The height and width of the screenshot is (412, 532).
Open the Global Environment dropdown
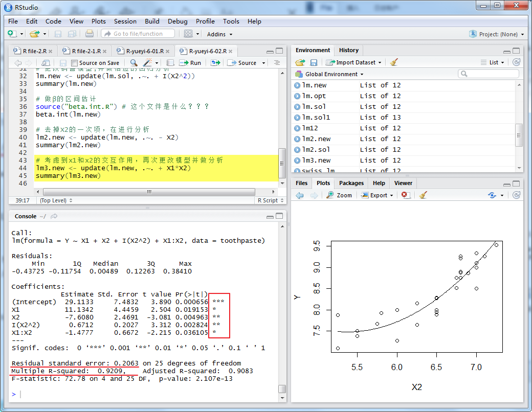click(x=330, y=74)
